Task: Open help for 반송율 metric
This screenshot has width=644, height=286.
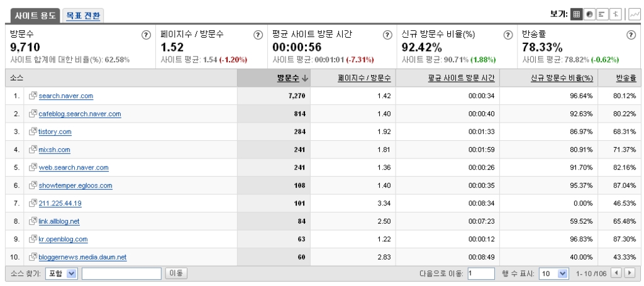Action: coord(631,35)
